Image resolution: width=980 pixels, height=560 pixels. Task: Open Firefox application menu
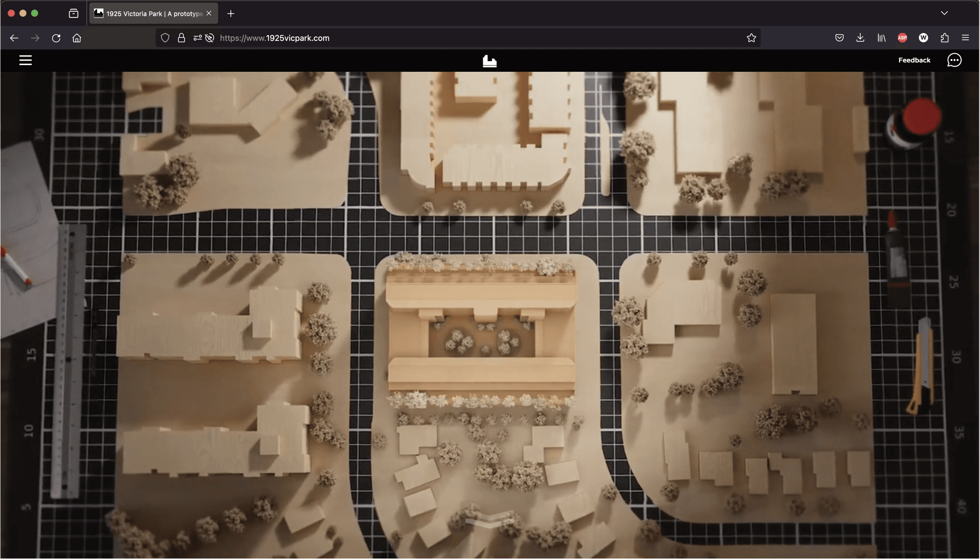coord(965,38)
